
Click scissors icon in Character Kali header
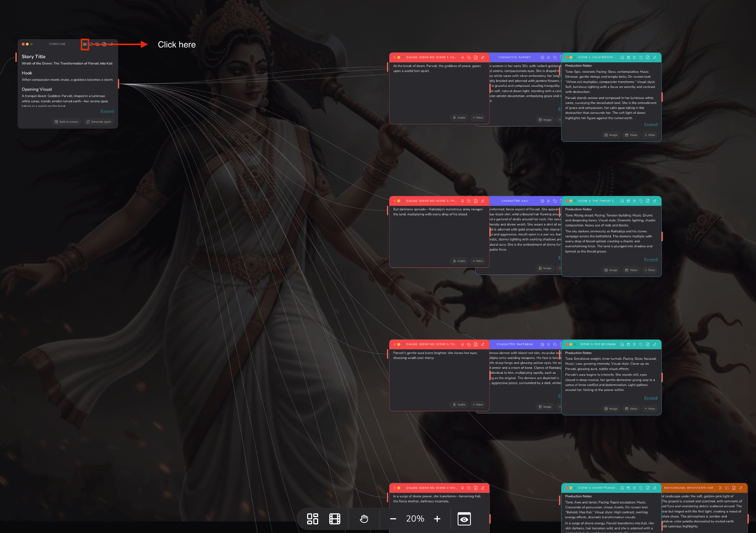549,201
